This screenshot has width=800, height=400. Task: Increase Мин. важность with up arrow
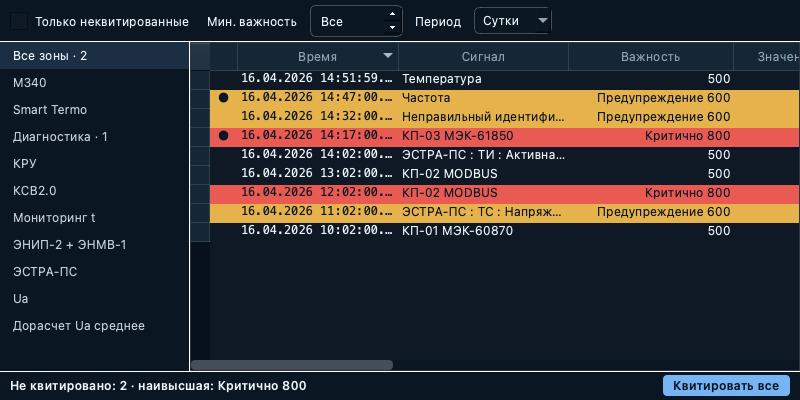coord(392,15)
